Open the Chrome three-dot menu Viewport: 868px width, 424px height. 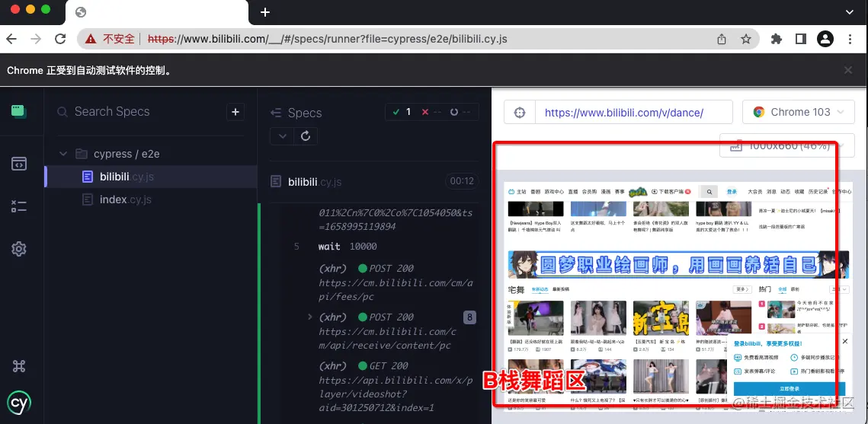tap(850, 39)
